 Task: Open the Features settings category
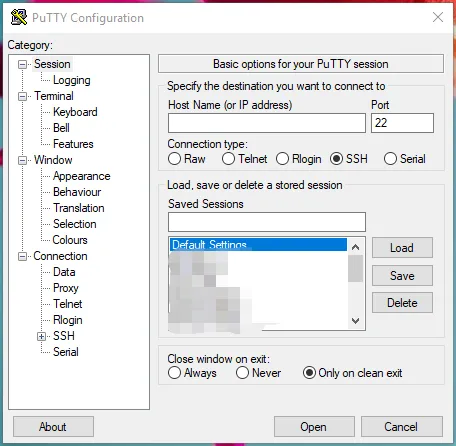(73, 144)
